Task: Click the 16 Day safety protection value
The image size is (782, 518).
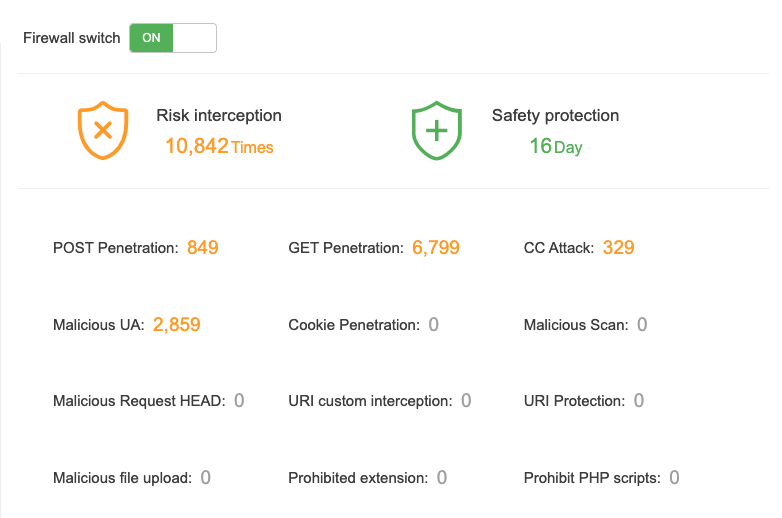Action: tap(555, 147)
